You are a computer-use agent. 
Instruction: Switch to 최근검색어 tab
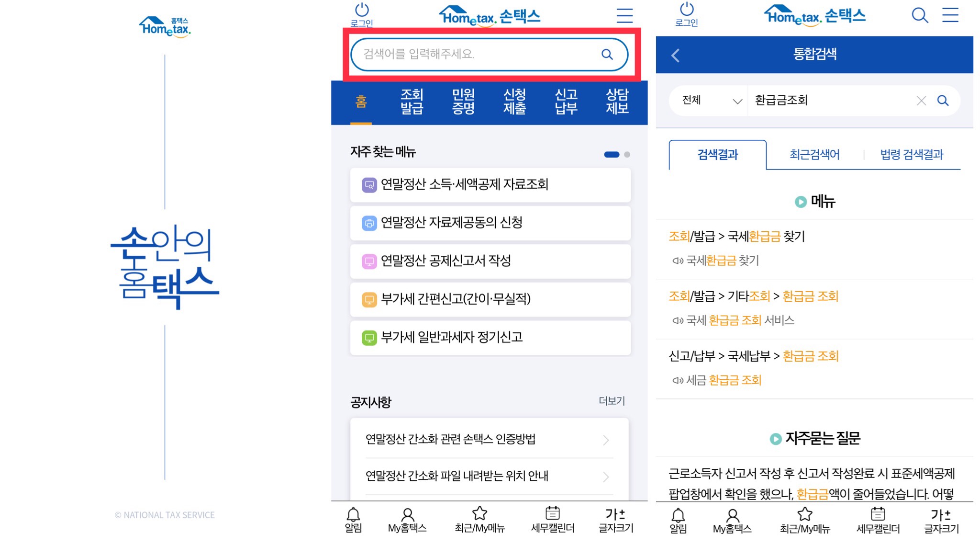[x=814, y=155]
